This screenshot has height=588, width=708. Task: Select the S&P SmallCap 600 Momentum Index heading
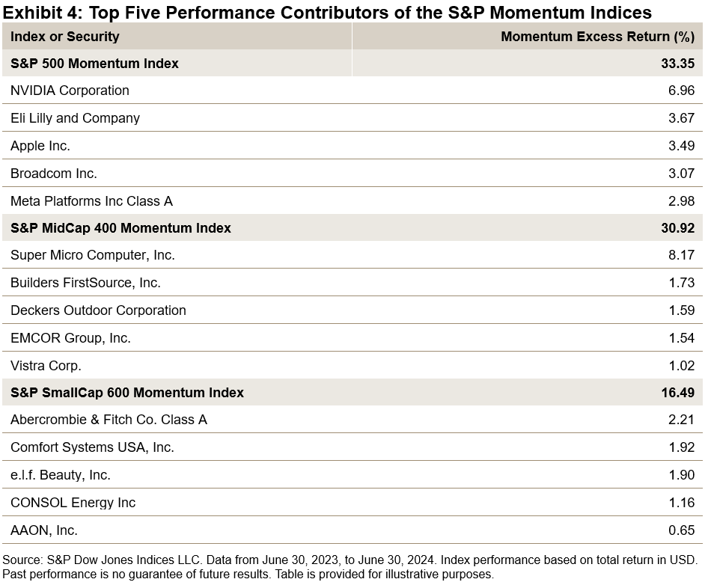[127, 393]
